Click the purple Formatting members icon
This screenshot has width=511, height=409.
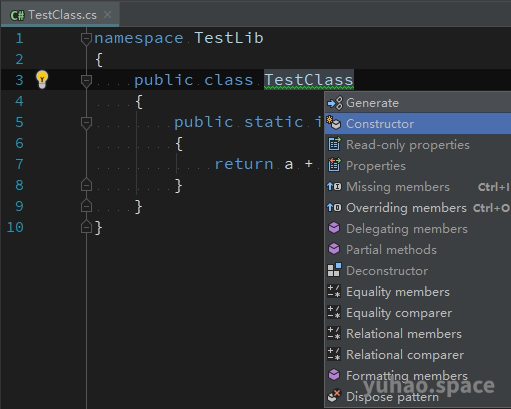(334, 375)
